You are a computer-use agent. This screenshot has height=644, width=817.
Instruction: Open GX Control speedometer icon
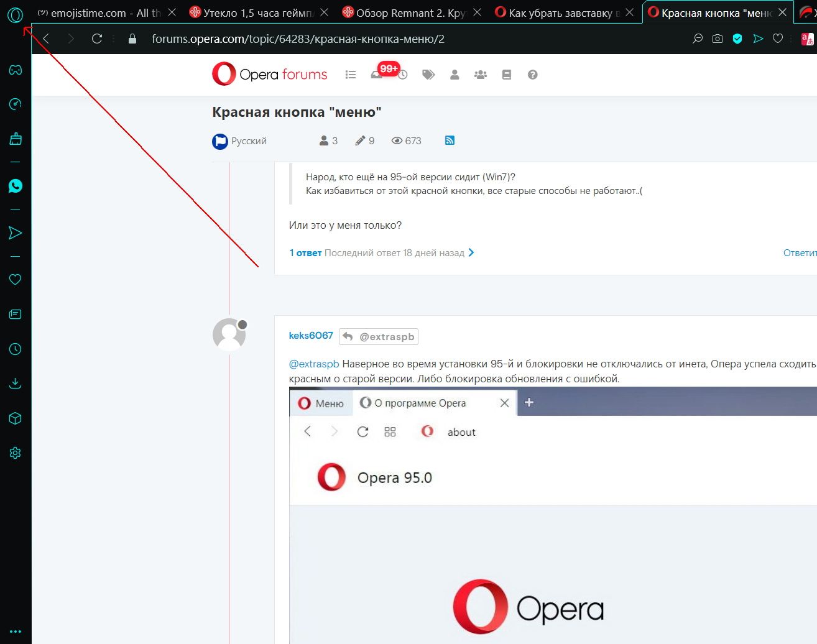click(16, 104)
